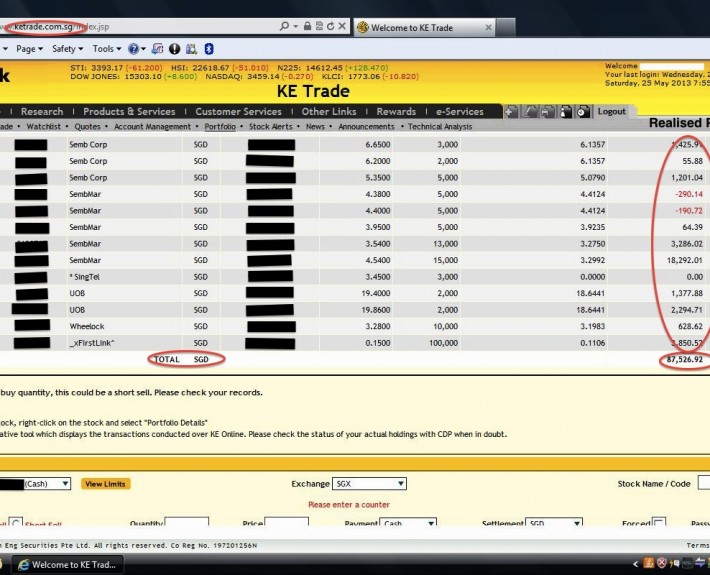Screen dimensions: 710x575
Task: Open the Technical Analysis link
Action: [x=439, y=127]
